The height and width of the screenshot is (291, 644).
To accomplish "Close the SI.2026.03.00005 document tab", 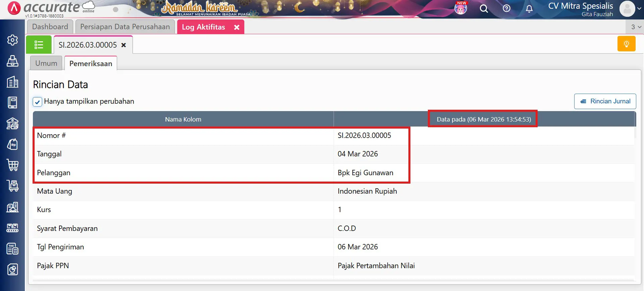I will pyautogui.click(x=123, y=45).
